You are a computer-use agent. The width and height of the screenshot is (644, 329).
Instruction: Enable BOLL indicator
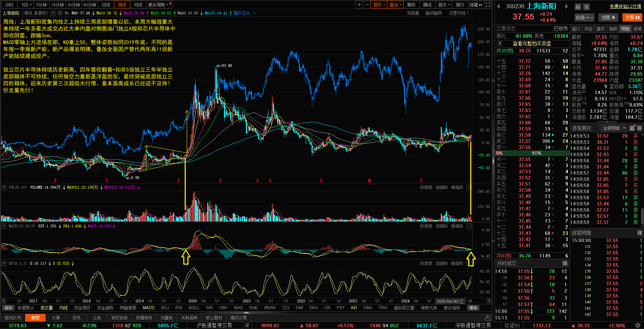click(x=194, y=308)
